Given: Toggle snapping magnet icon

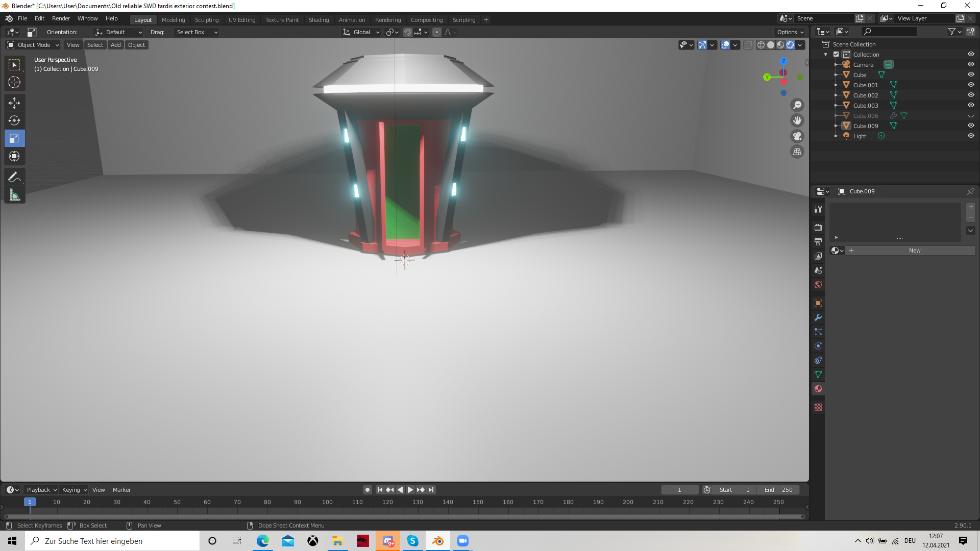Looking at the screenshot, I should tap(407, 32).
